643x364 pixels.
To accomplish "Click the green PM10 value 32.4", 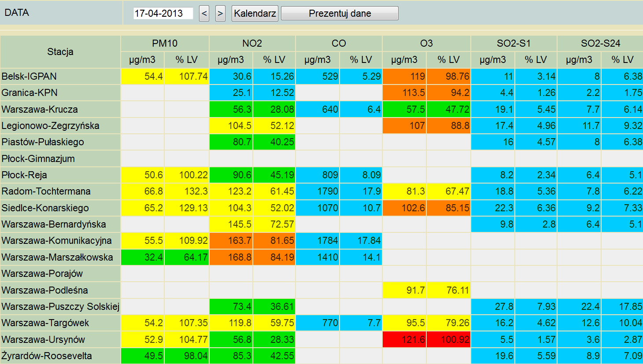I will point(143,257).
